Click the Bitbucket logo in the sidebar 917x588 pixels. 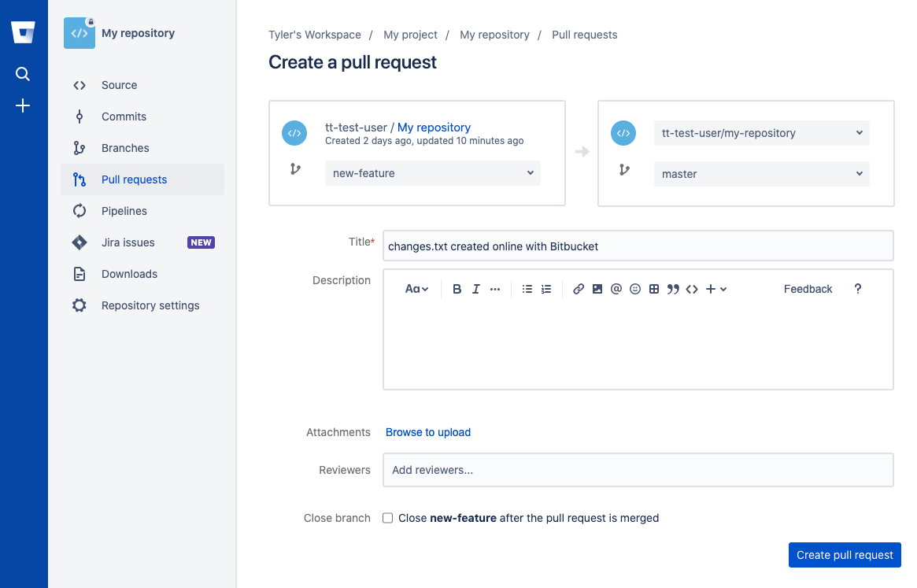(x=23, y=33)
